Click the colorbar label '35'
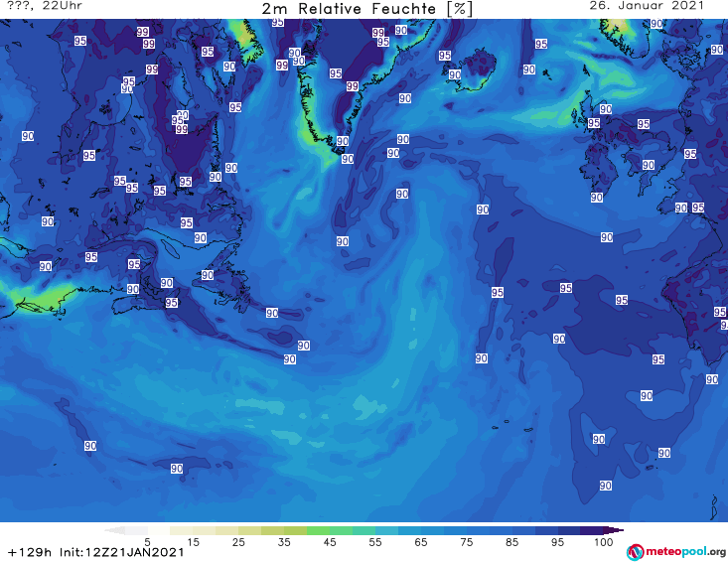Image resolution: width=728 pixels, height=562 pixels. coord(284,542)
